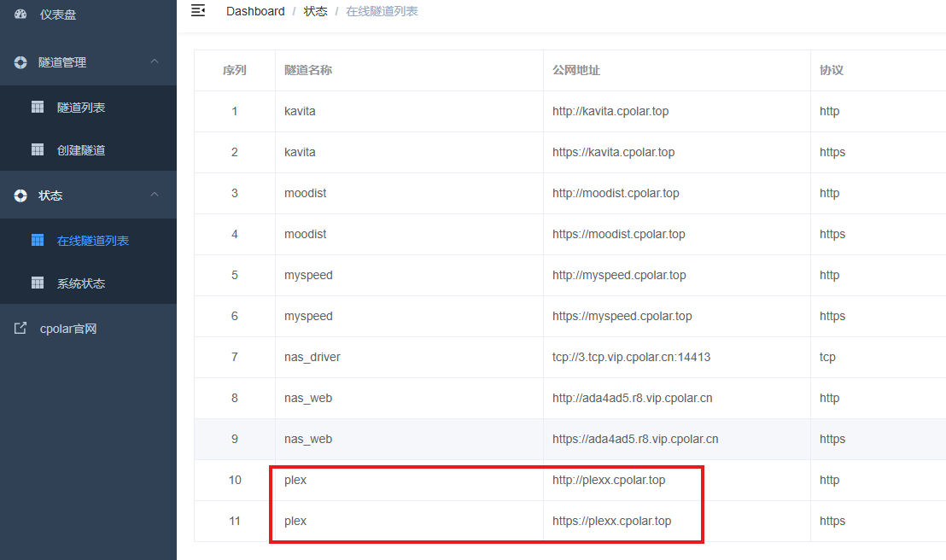The height and width of the screenshot is (560, 946).
Task: Go to 系统状态 page
Action: (x=81, y=283)
